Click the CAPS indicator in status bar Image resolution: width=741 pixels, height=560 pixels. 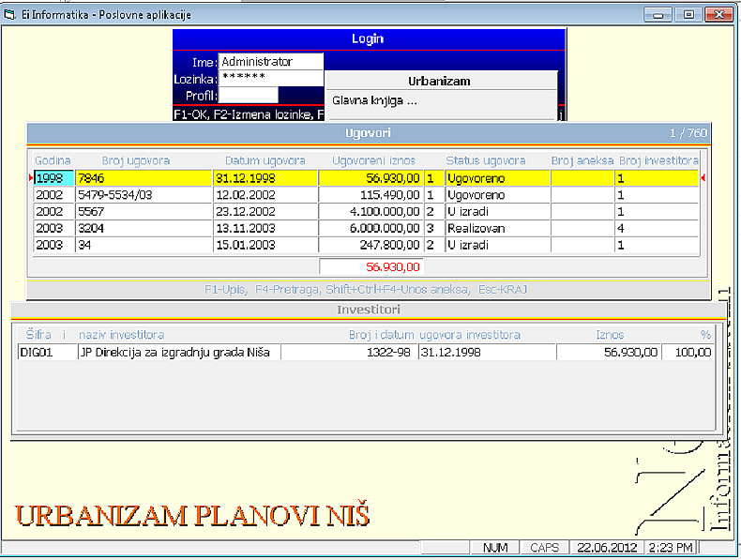pyautogui.click(x=545, y=547)
